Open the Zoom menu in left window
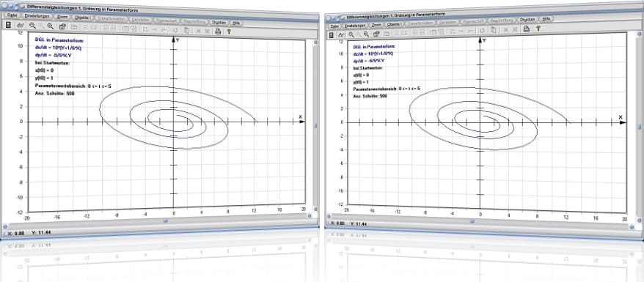This screenshot has height=282, width=644. point(62,18)
